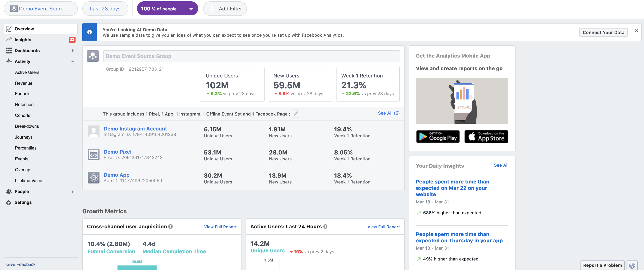Open Events in sidebar

pos(21,159)
